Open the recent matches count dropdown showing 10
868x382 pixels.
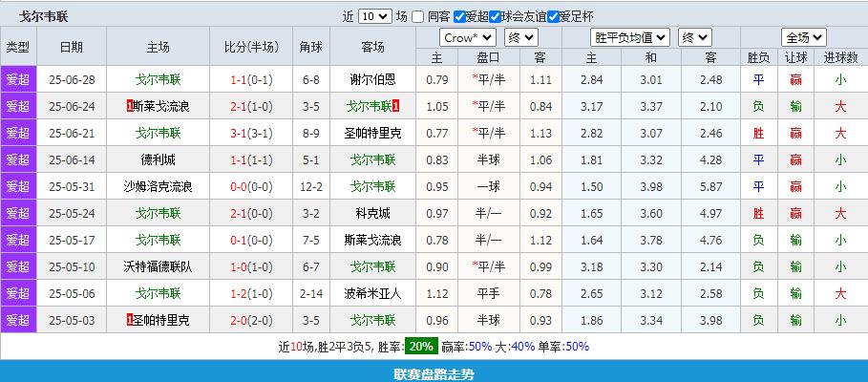375,16
